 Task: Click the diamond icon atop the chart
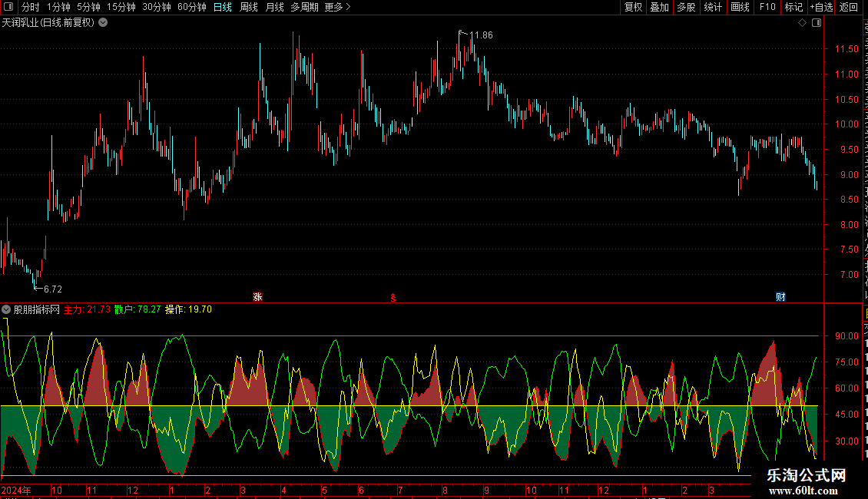(802, 23)
